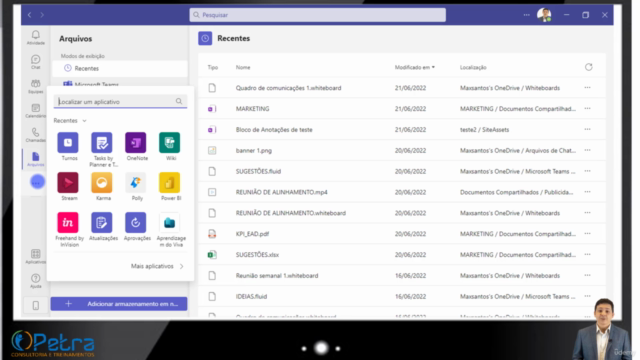Viewport: 640px width, 360px height.
Task: Sort by Localização column header
Action: [473, 67]
